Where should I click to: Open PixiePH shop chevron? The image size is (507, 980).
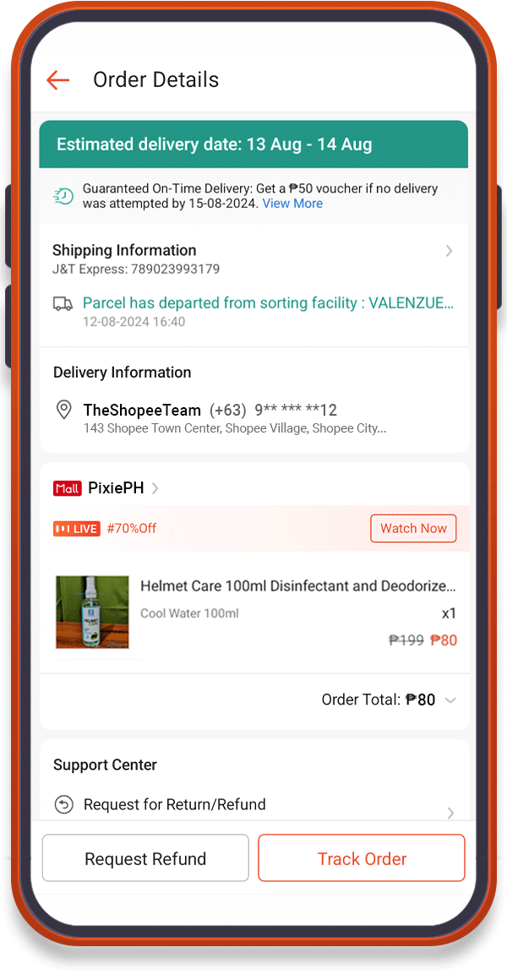point(155,489)
